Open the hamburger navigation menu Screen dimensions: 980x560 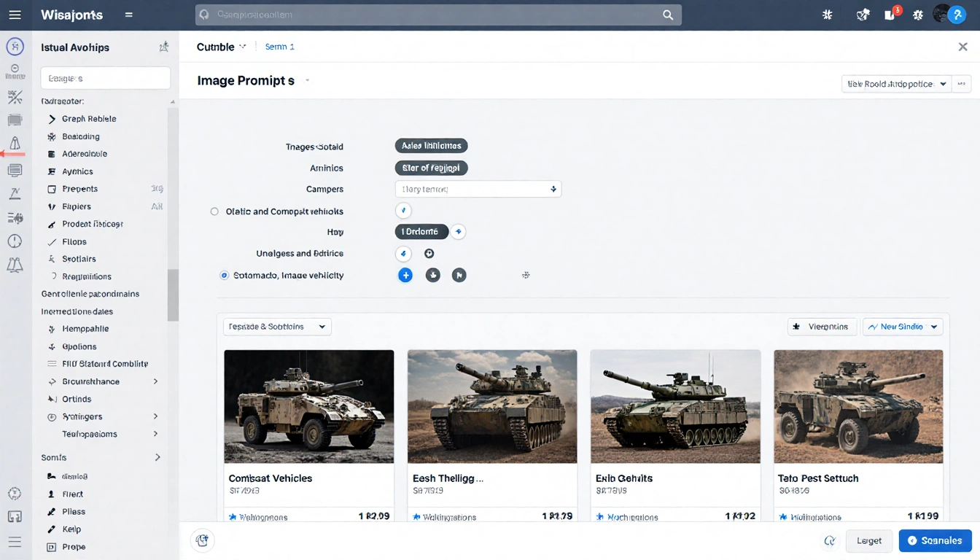[x=15, y=14]
